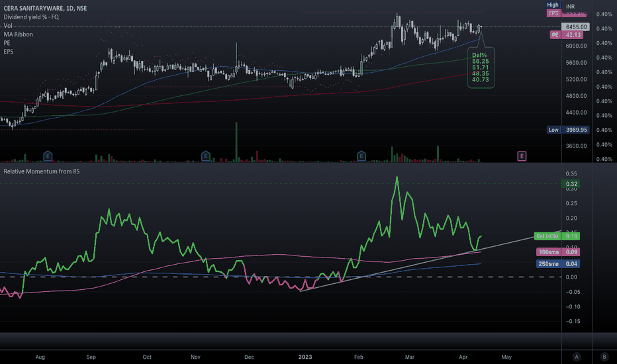This screenshot has width=617, height=364.
Task: Click the 3600.00 price axis value
Action: [x=576, y=146]
